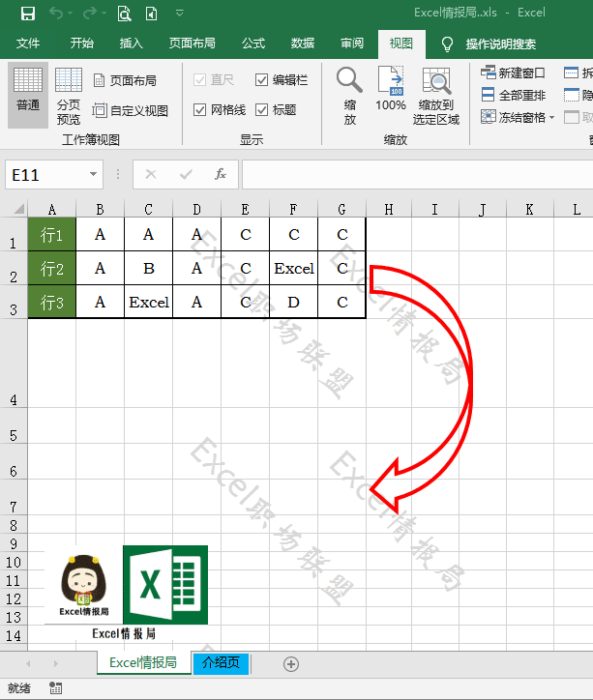
Task: Open 自定义视图 dialog
Action: point(131,110)
